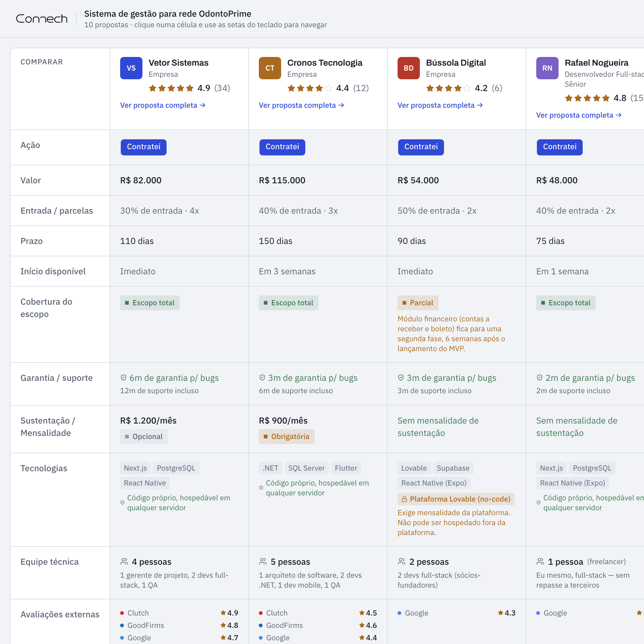
Task: Select the 150 dias prazo cell
Action: (318, 241)
